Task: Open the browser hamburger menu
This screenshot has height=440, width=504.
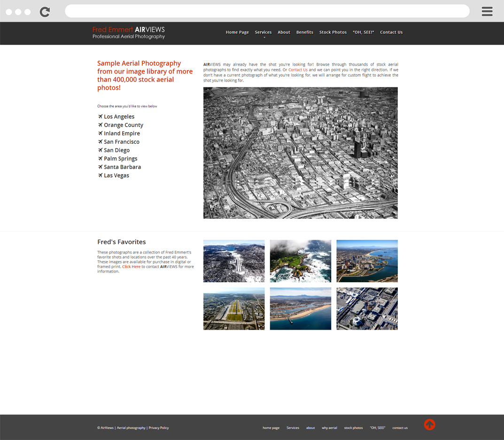Action: click(487, 11)
